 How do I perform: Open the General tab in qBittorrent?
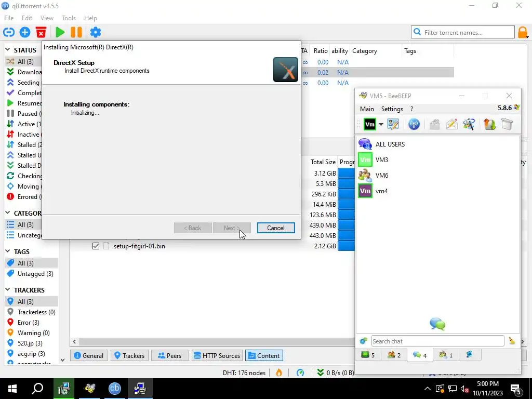[89, 355]
